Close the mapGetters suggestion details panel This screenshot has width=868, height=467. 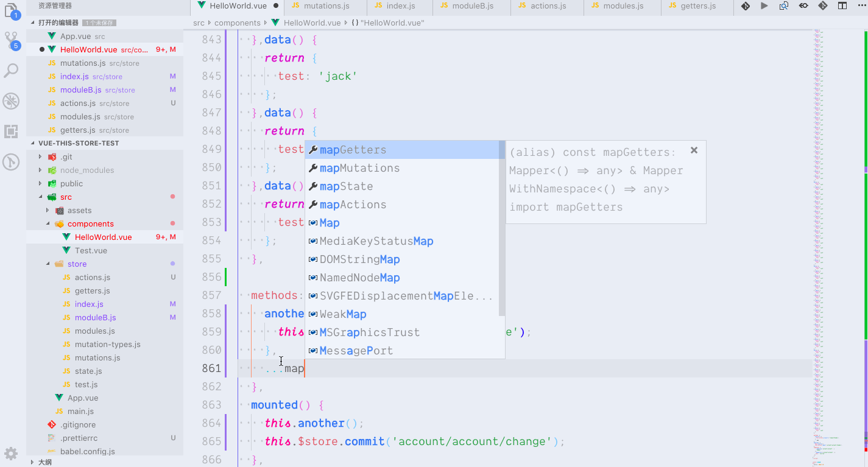click(x=694, y=150)
